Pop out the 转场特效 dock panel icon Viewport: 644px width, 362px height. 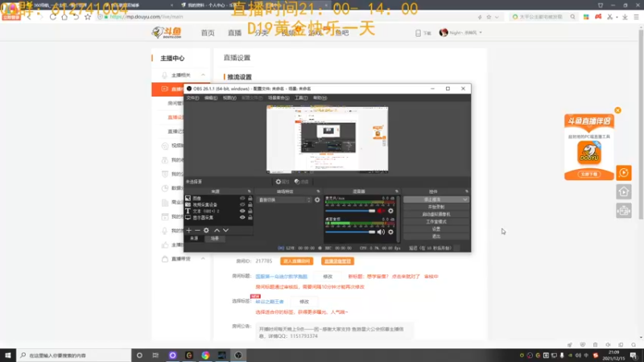[x=318, y=191]
